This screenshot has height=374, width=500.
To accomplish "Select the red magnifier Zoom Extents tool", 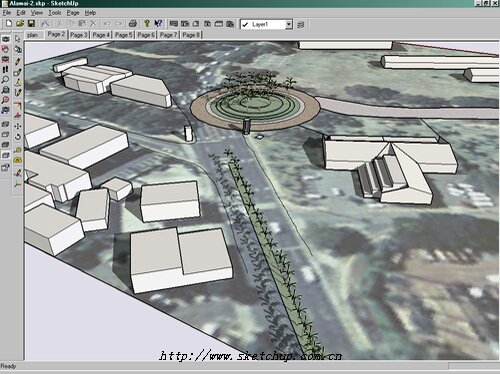I will [x=5, y=100].
